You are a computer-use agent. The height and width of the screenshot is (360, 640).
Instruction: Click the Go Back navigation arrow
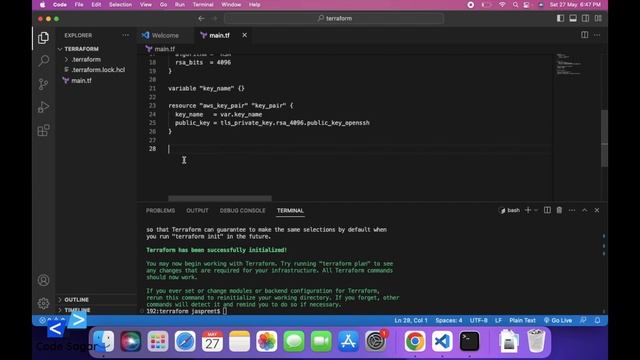[201, 18]
